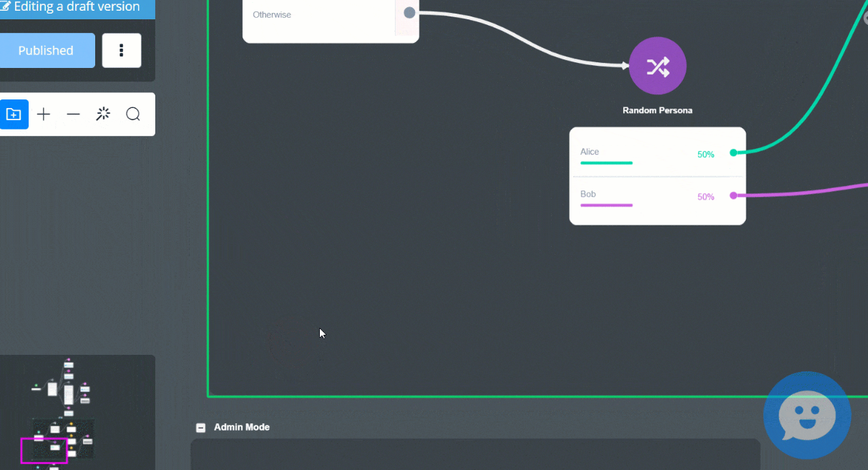Click the Bob output connector dot
Image resolution: width=868 pixels, height=470 pixels.
(733, 195)
